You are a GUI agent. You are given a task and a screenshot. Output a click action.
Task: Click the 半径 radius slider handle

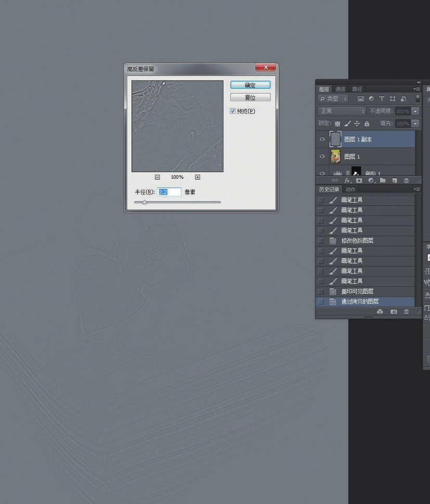point(145,202)
